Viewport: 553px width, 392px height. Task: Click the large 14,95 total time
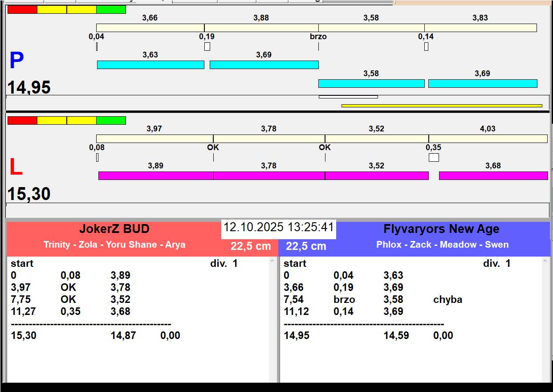(x=29, y=87)
